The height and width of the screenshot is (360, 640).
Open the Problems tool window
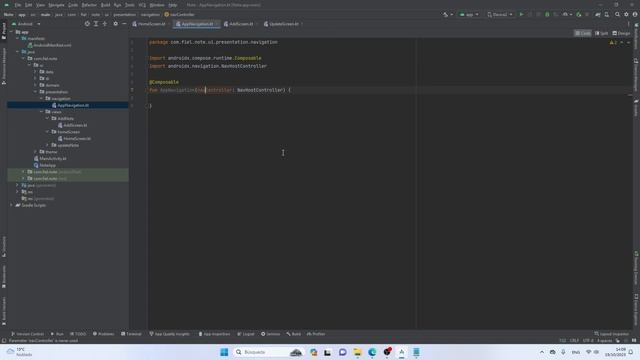(103, 334)
